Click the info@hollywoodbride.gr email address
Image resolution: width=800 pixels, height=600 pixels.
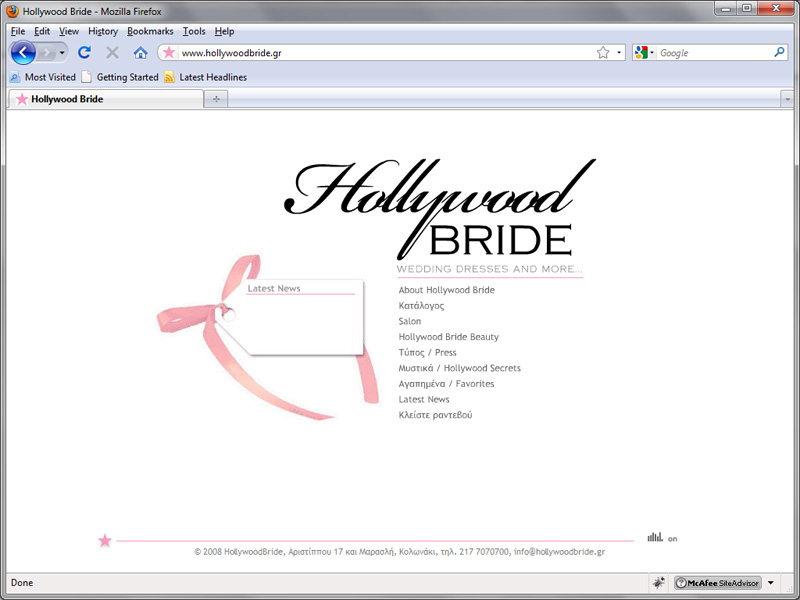tap(559, 552)
